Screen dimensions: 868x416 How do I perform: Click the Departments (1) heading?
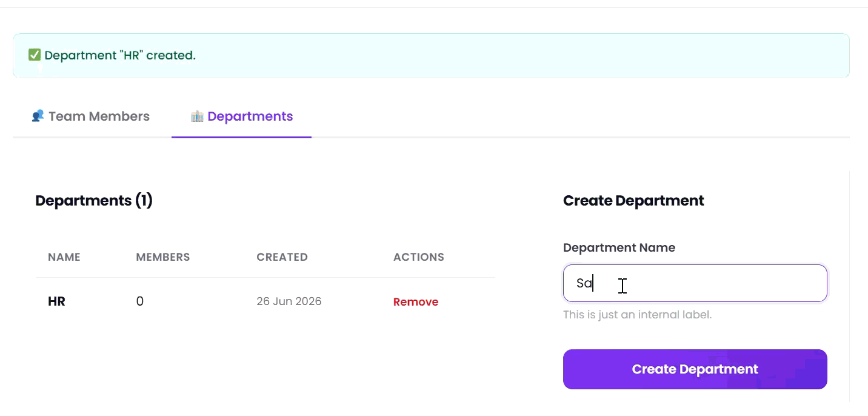coord(94,201)
